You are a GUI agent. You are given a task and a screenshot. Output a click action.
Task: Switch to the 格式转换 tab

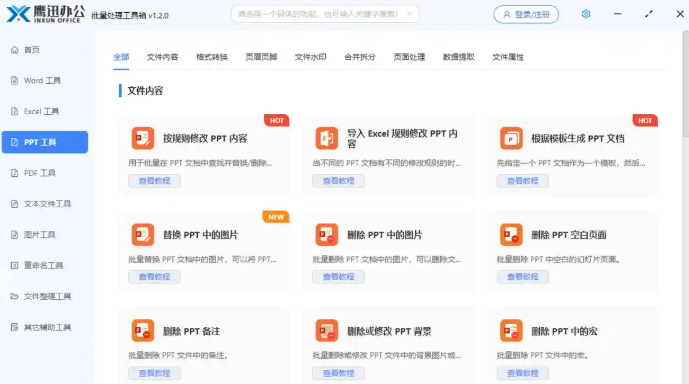[212, 57]
